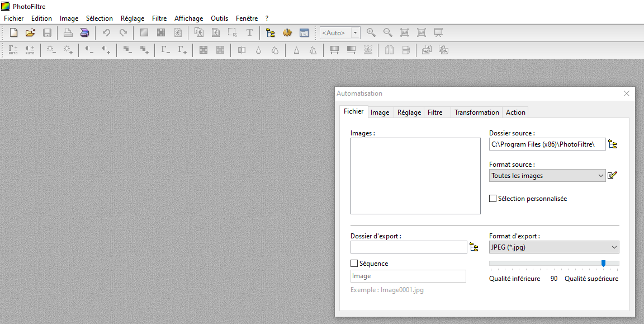This screenshot has width=644, height=324.
Task: Open the Fenêtre menu
Action: tap(247, 18)
